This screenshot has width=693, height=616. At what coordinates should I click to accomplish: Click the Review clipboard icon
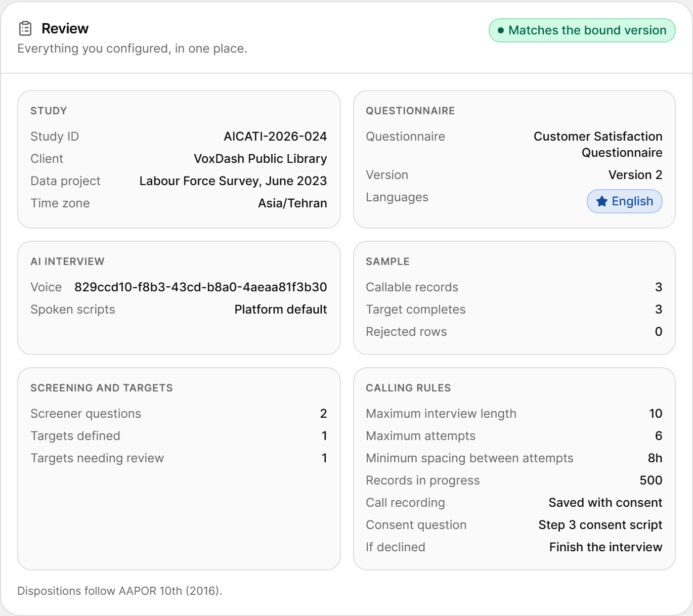25,28
